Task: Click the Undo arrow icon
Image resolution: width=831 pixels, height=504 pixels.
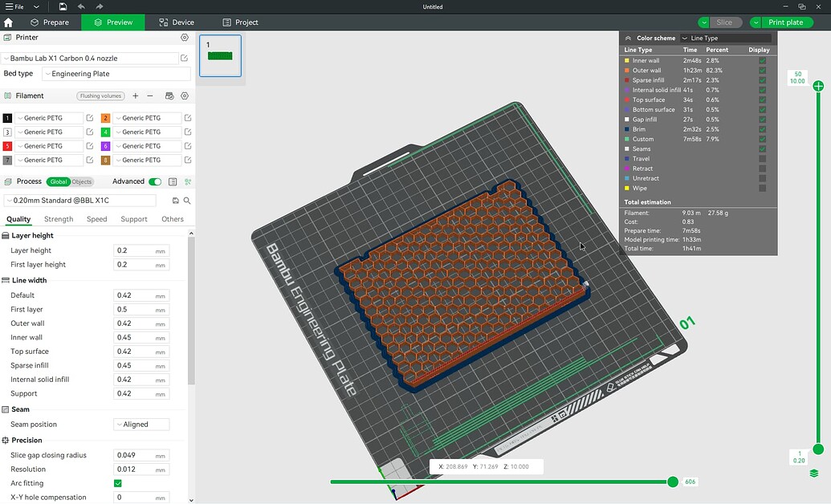Action: coord(81,6)
